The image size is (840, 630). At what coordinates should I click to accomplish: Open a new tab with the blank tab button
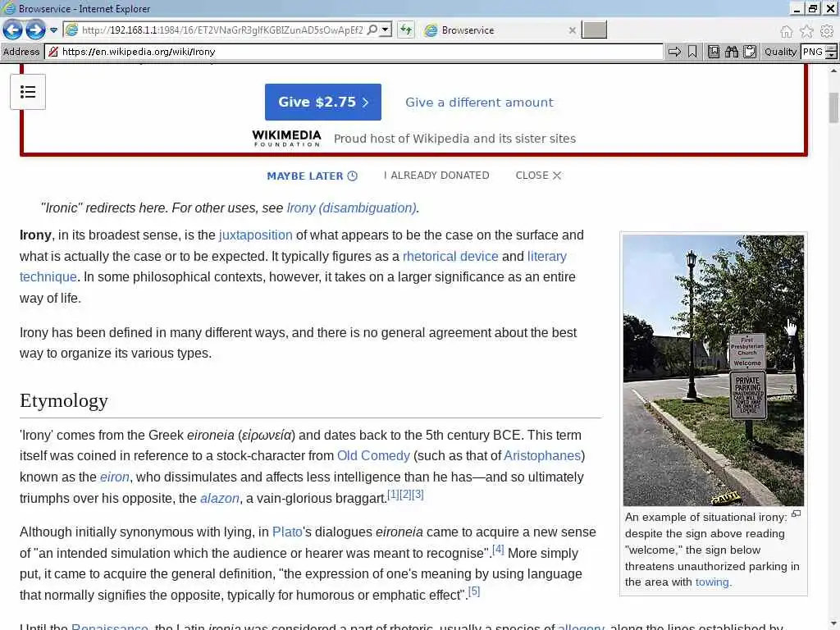click(594, 30)
